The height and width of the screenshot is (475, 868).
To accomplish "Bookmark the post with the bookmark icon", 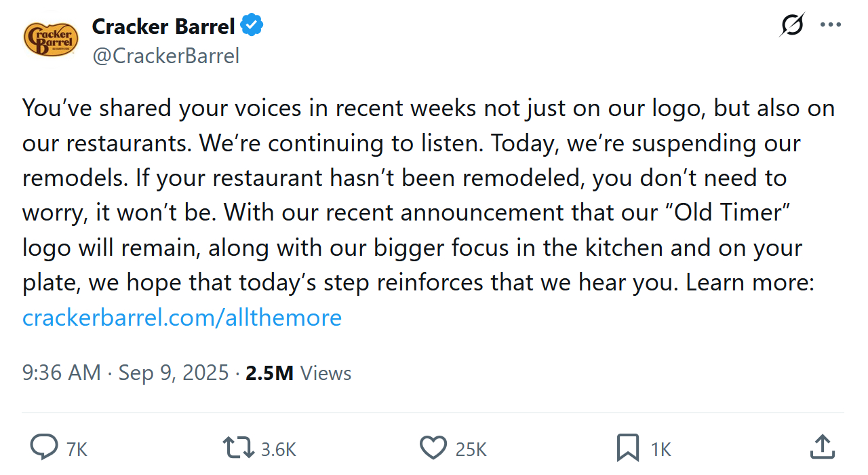I will (x=627, y=448).
